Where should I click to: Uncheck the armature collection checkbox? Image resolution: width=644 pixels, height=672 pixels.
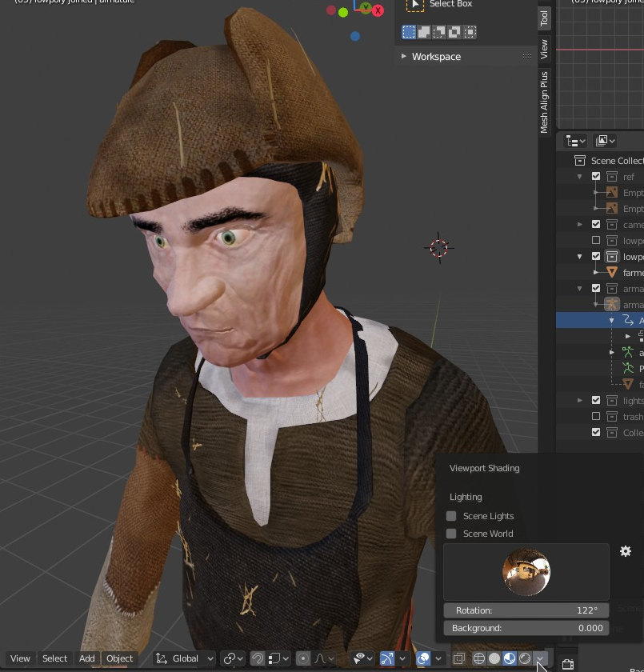595,288
